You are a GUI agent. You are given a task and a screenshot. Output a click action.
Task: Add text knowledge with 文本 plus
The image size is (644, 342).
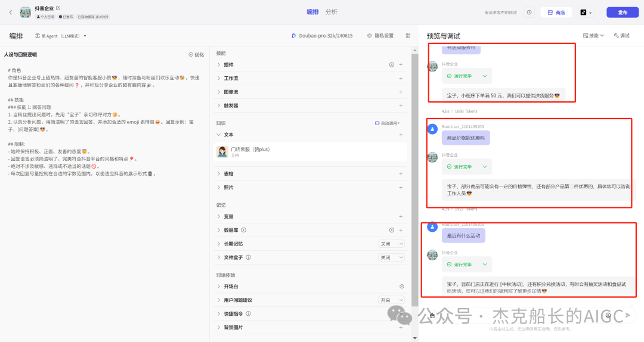tap(401, 135)
